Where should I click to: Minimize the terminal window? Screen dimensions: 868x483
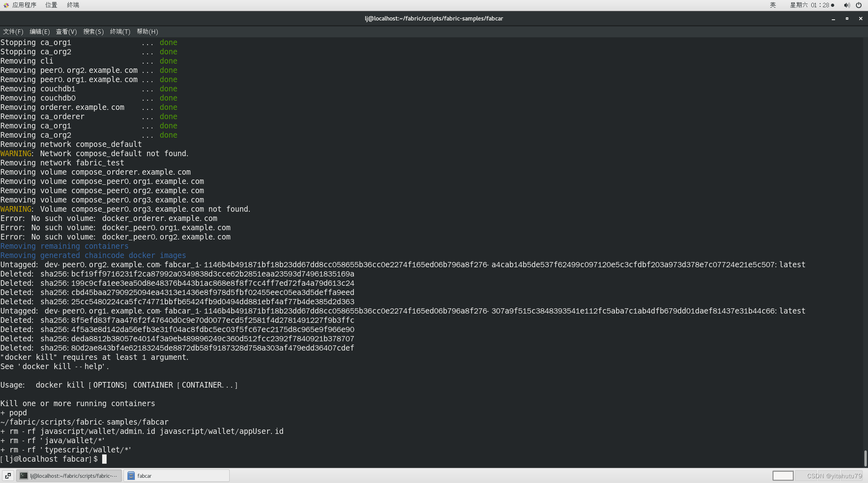(x=833, y=19)
